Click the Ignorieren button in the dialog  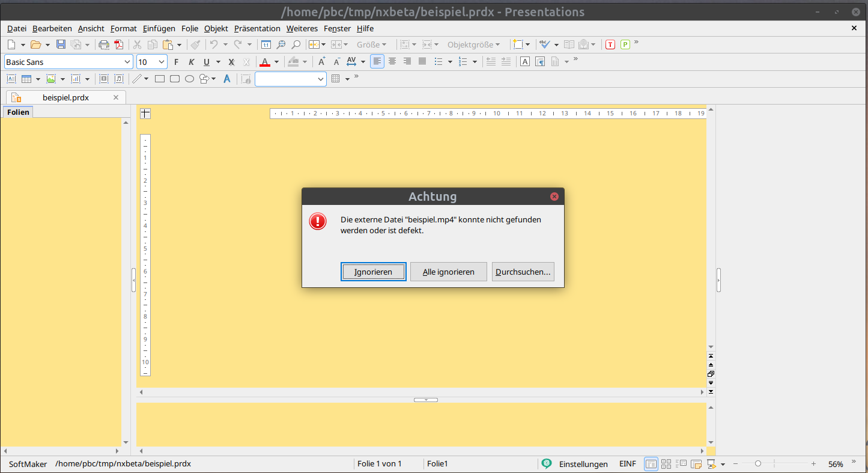coord(373,272)
